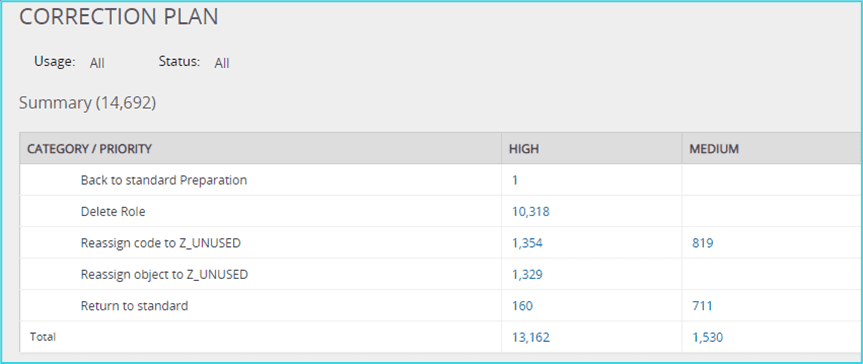Click the Usage: label
This screenshot has height=364, width=863.
54,62
